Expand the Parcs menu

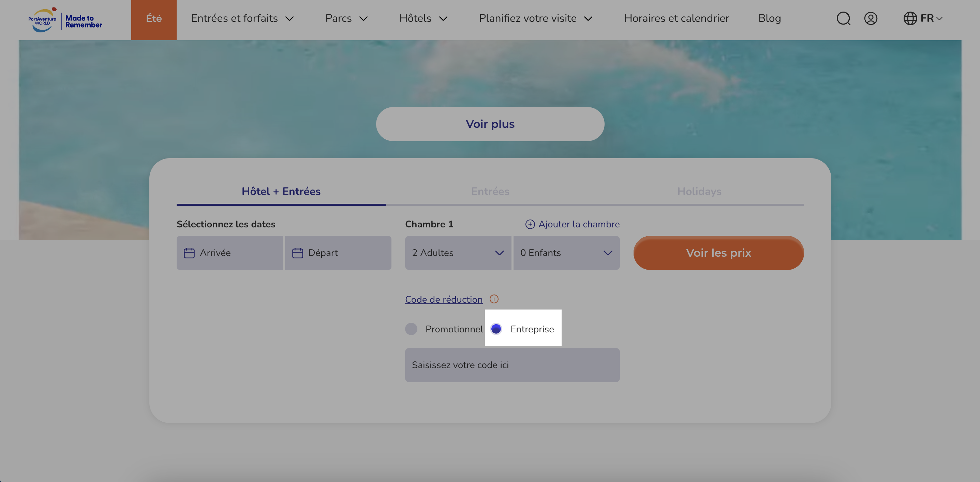[x=346, y=18]
